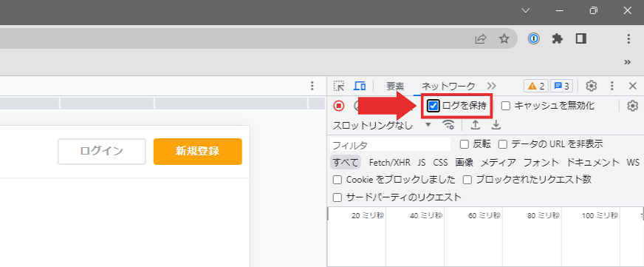Screen dimensions: 644x267
Task: Open the 1Password extension icon
Action: pyautogui.click(x=533, y=39)
